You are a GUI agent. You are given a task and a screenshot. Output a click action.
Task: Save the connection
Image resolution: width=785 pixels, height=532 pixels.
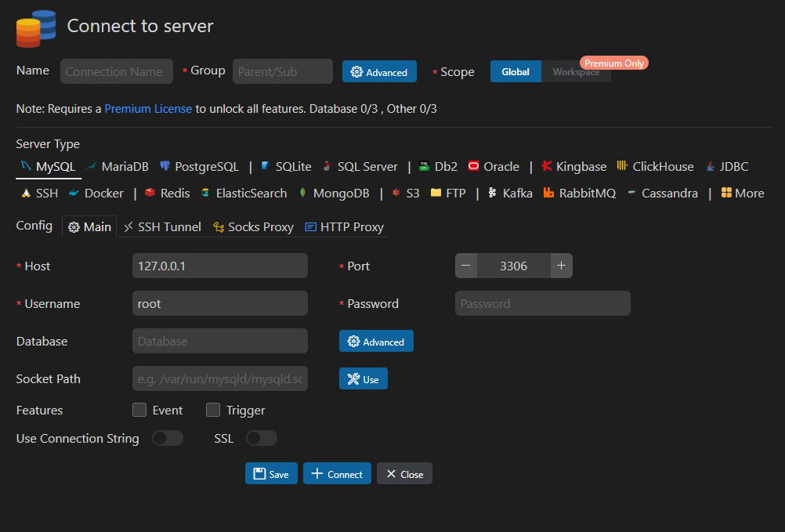(271, 473)
